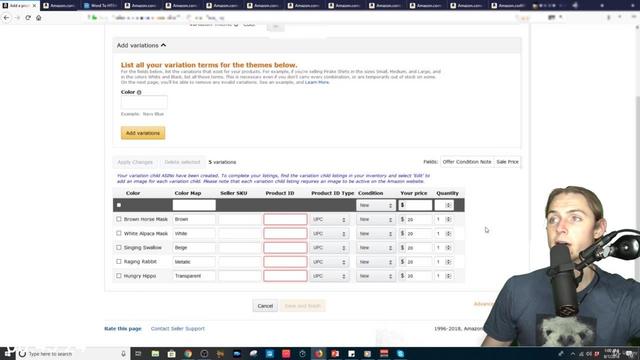The height and width of the screenshot is (360, 640).
Task: Open Microsoft Store from the taskbar
Action: pyautogui.click(x=171, y=354)
